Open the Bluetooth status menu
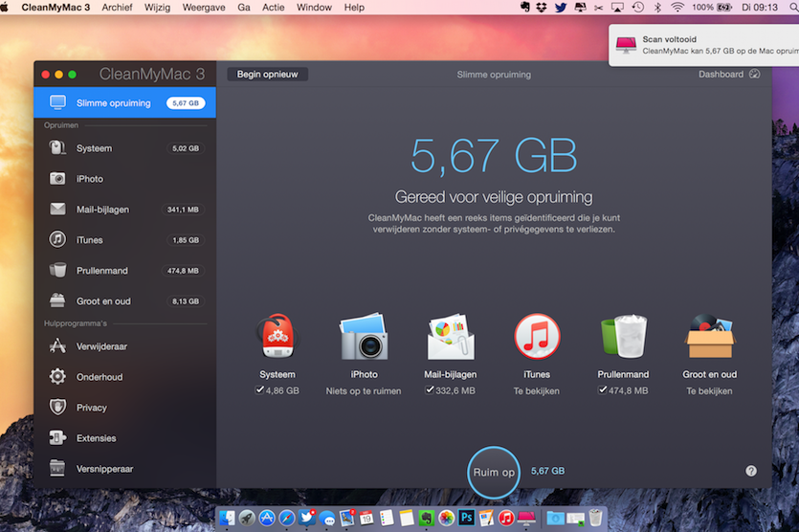Viewport: 799px width, 532px height. pos(657,7)
